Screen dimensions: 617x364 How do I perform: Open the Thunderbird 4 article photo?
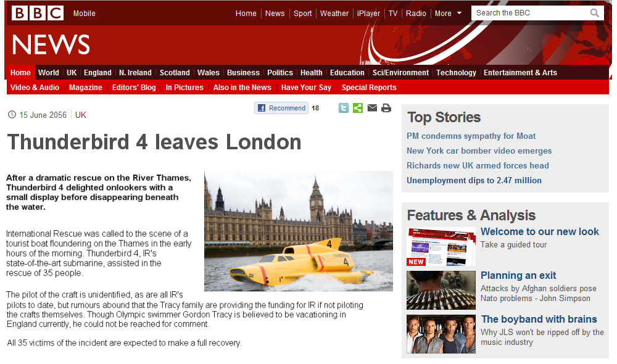pyautogui.click(x=298, y=231)
